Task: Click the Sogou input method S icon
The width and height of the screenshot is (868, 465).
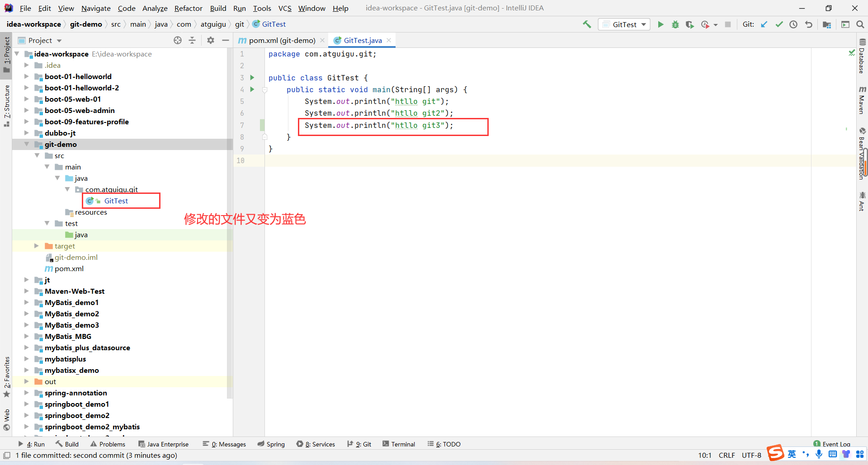Action: pos(775,453)
